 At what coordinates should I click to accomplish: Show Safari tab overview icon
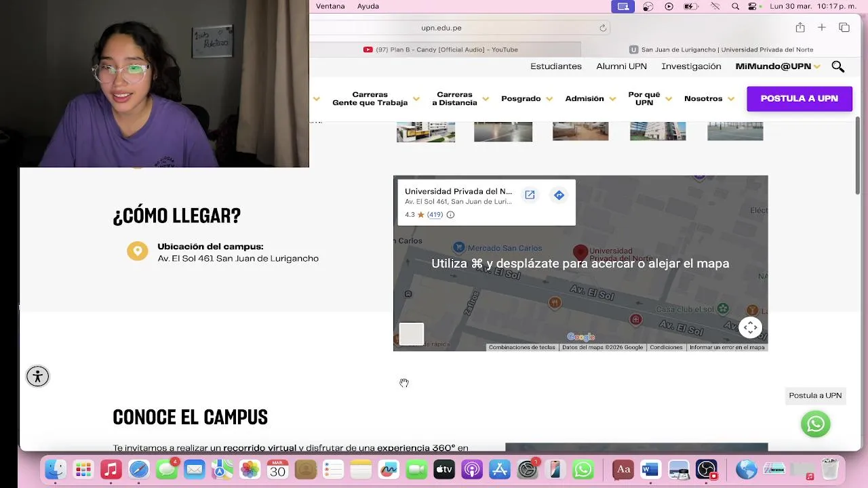coord(844,28)
